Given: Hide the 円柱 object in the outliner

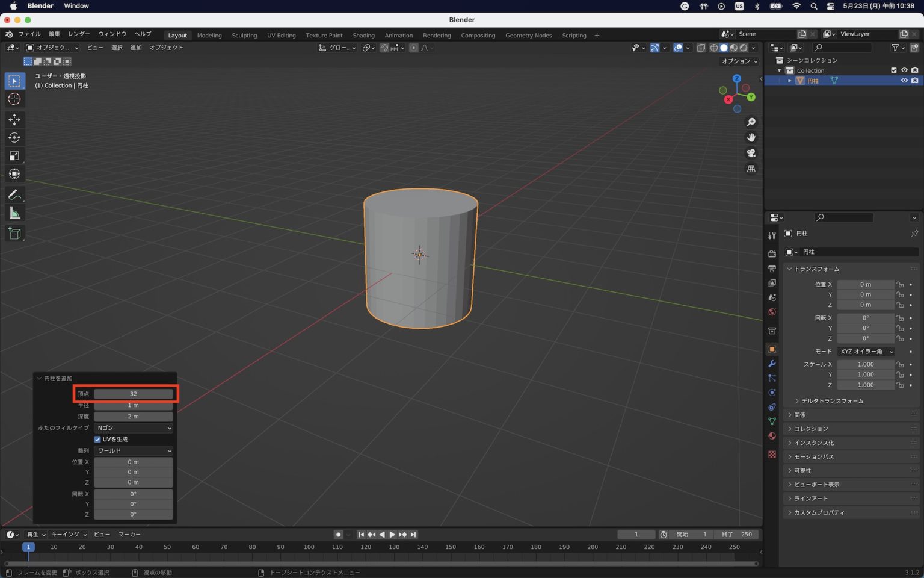Looking at the screenshot, I should coord(904,80).
